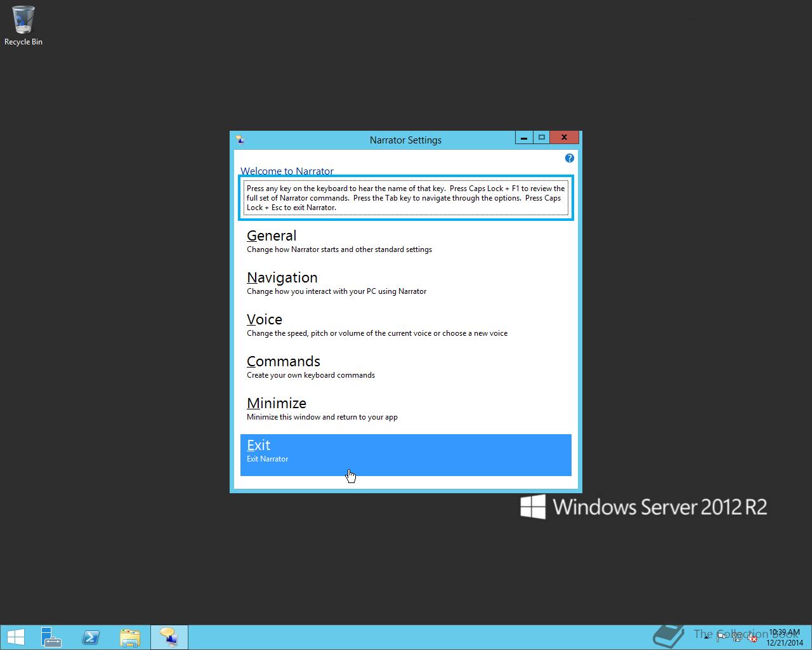The height and width of the screenshot is (650, 812).
Task: Click the Narrator Settings title bar icon
Action: tap(240, 140)
